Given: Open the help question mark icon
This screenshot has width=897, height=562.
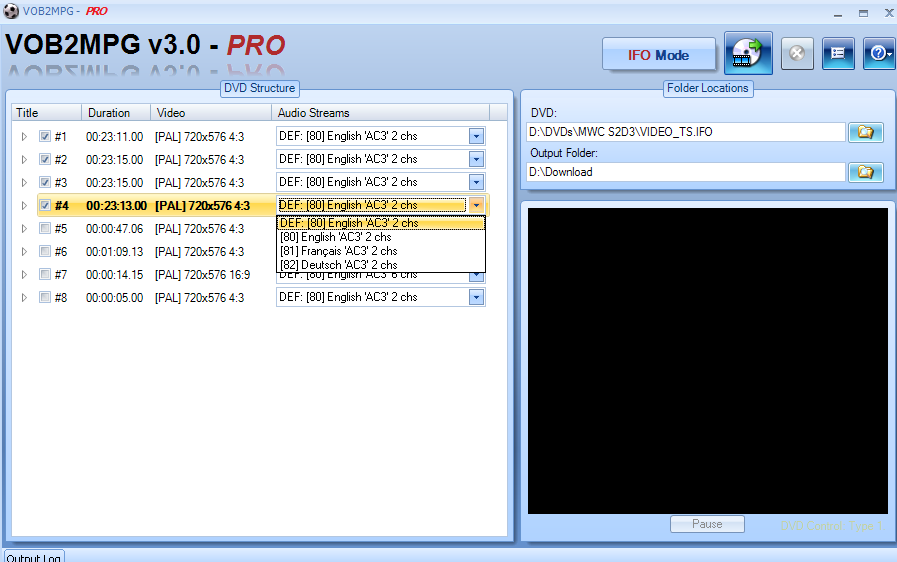Looking at the screenshot, I should coord(879,54).
